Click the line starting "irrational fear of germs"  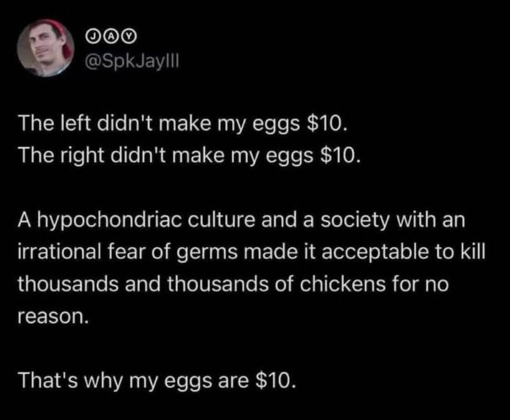click(x=251, y=252)
